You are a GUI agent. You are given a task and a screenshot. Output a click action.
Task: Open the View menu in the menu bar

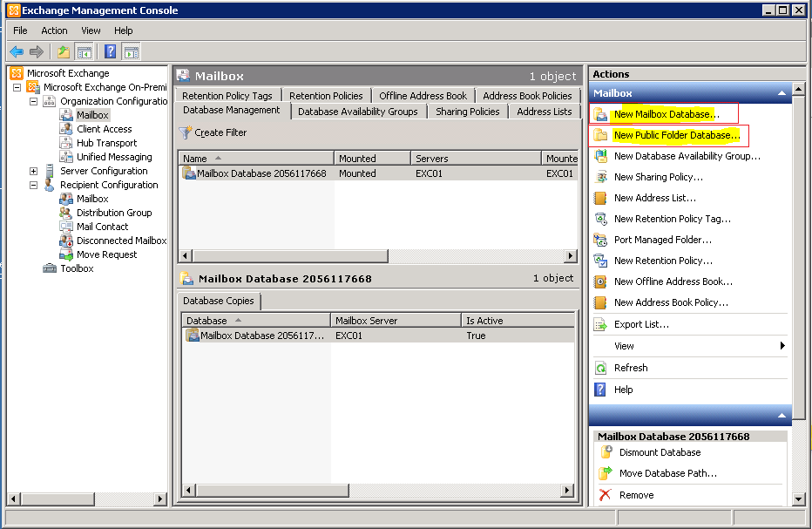pyautogui.click(x=91, y=31)
